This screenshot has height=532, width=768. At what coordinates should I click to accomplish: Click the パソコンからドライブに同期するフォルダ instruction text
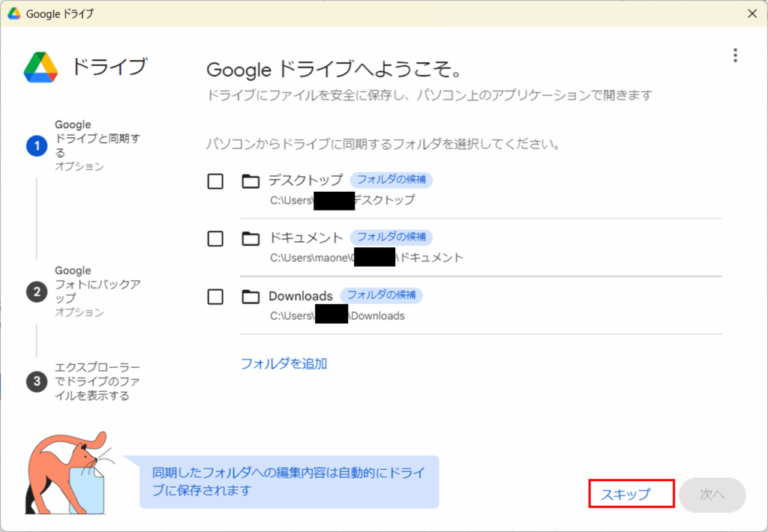383,145
